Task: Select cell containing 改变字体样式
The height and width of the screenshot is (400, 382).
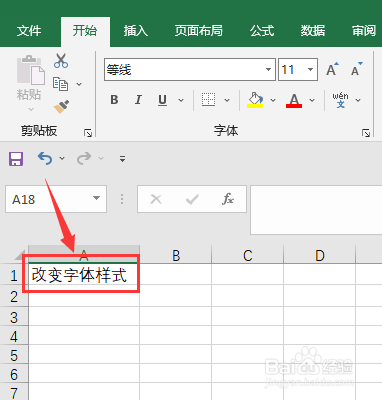Action: (84, 275)
